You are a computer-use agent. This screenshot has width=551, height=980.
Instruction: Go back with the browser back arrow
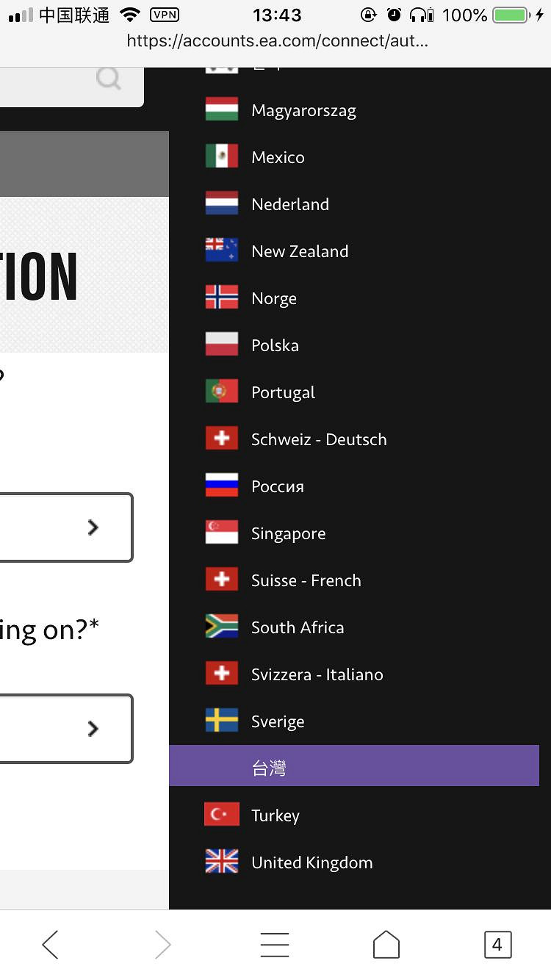point(50,945)
